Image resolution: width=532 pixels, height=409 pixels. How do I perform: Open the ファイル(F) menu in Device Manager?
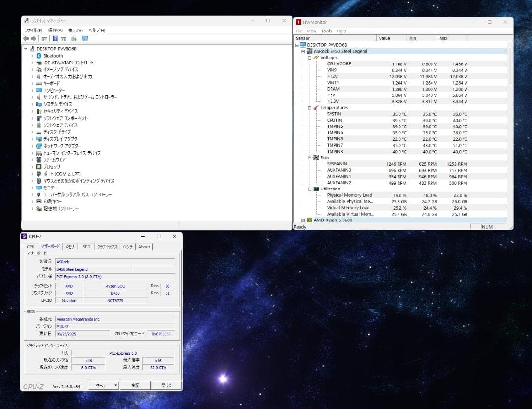(x=33, y=30)
